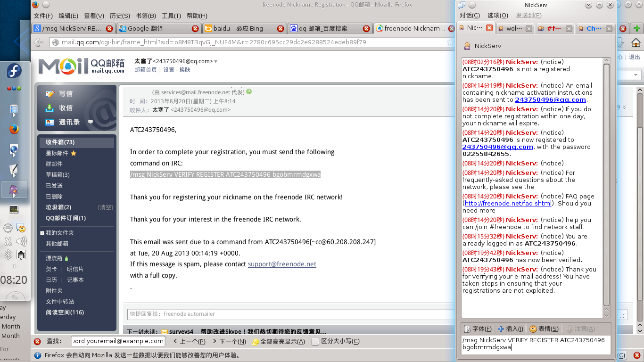Click the find bar search input field
The height and width of the screenshot is (362, 644).
pos(118,341)
